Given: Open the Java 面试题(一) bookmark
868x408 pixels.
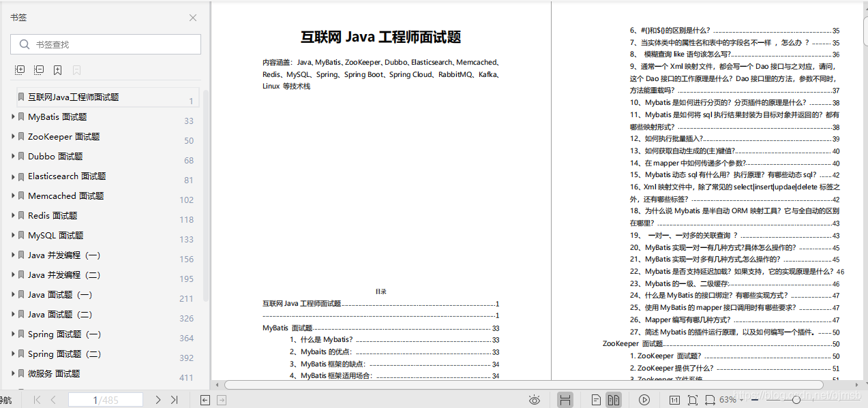Looking at the screenshot, I should (60, 294).
